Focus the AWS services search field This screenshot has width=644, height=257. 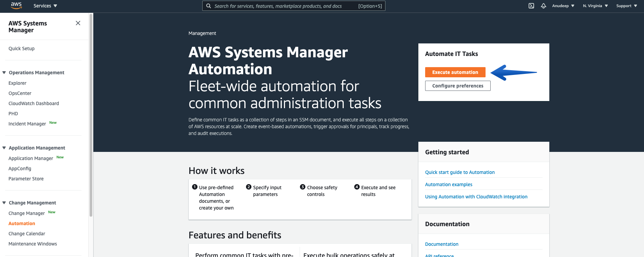click(x=294, y=6)
